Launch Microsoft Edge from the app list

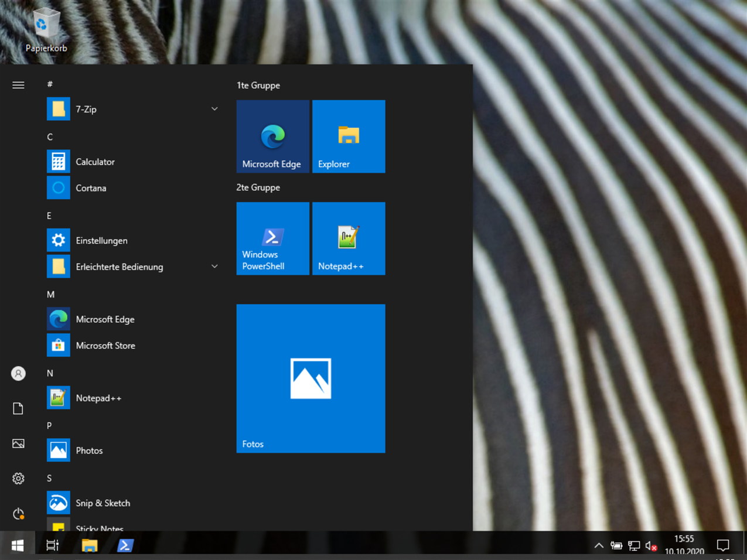click(x=134, y=319)
